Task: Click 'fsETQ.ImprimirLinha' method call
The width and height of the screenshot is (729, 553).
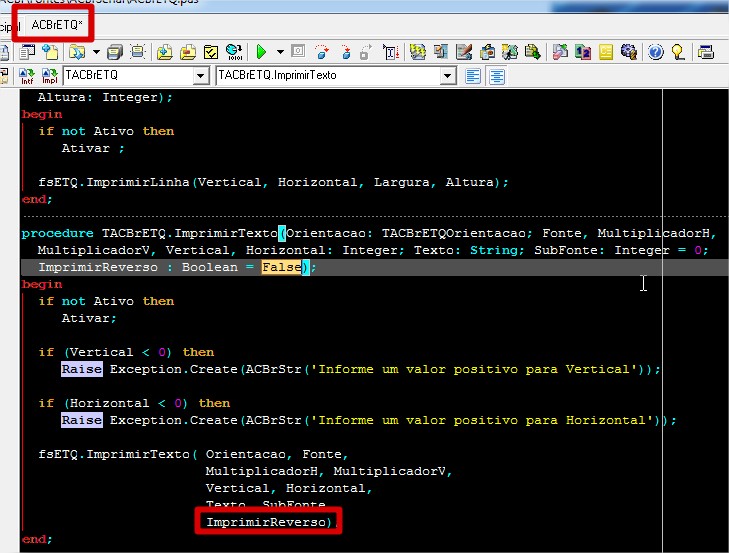Action: 114,182
